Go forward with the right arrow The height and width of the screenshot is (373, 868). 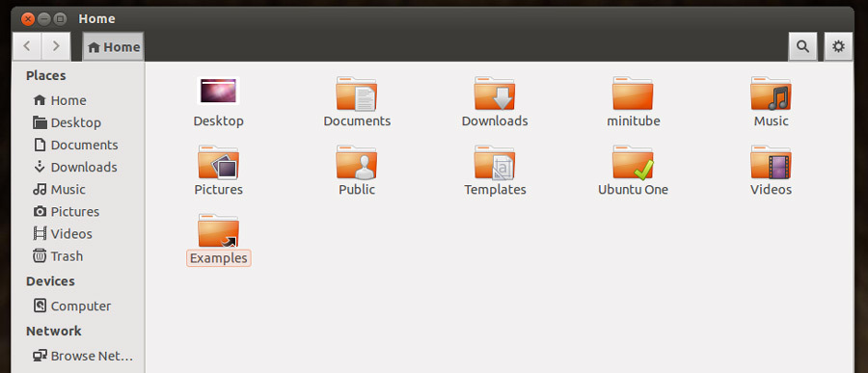pyautogui.click(x=56, y=46)
